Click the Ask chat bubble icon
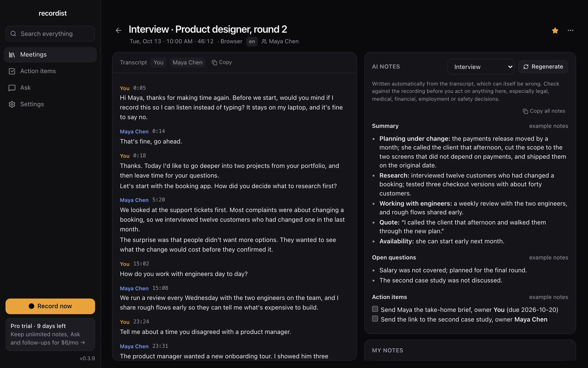The image size is (588, 368). coord(12,88)
